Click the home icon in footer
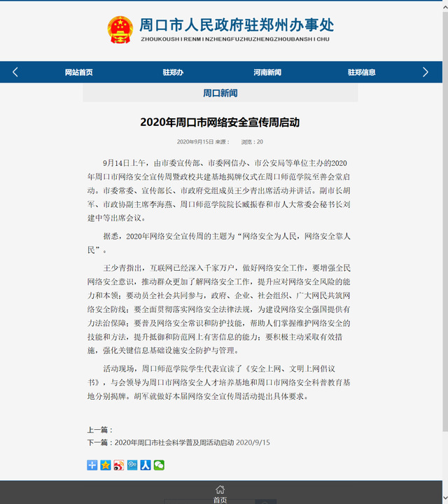 [x=220, y=489]
